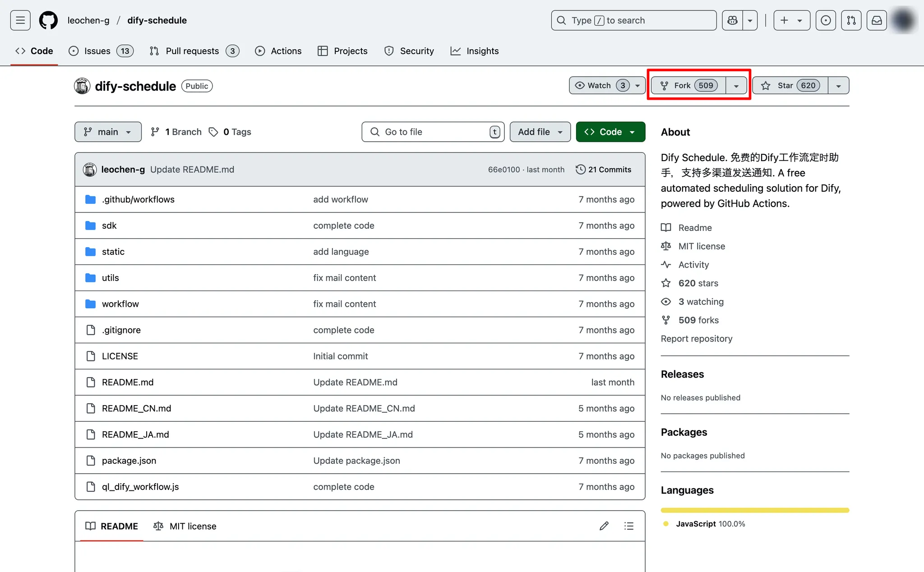924x572 pixels.
Task: Open Copilot chat icon in header
Action: point(732,20)
